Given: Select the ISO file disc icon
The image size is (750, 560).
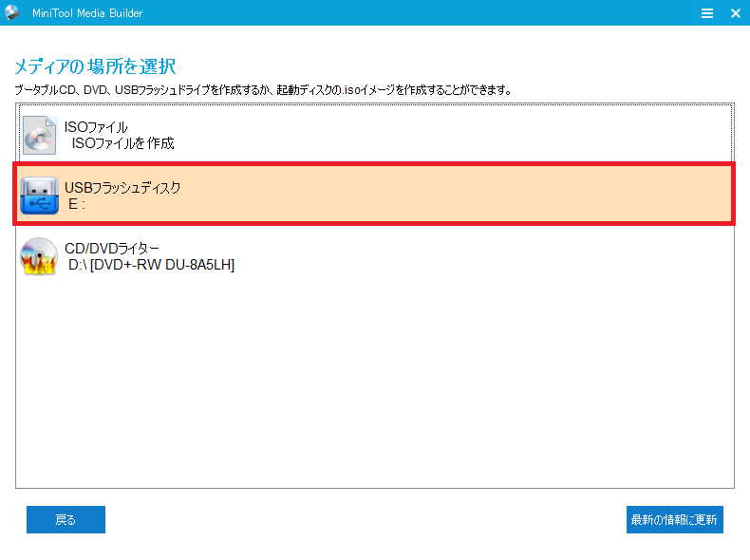Looking at the screenshot, I should [x=40, y=135].
